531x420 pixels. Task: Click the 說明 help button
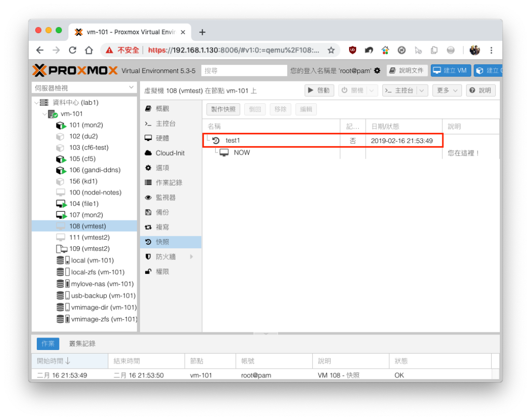[x=481, y=90]
